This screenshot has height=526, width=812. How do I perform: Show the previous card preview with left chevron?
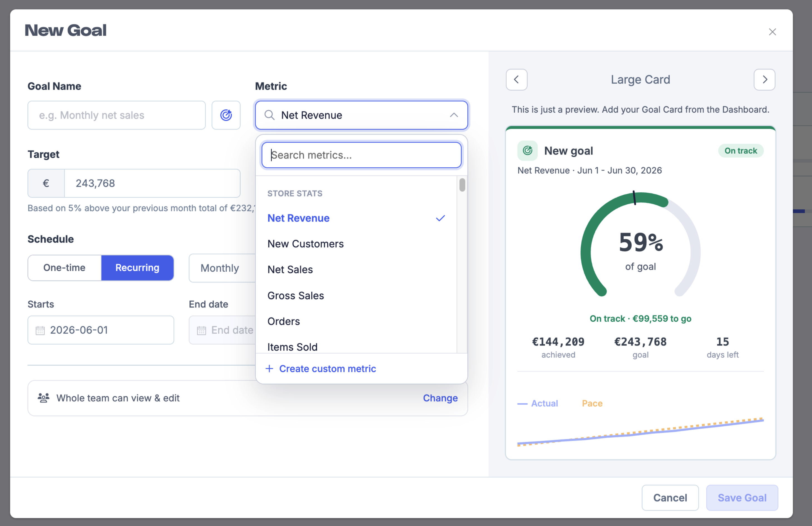coord(516,80)
